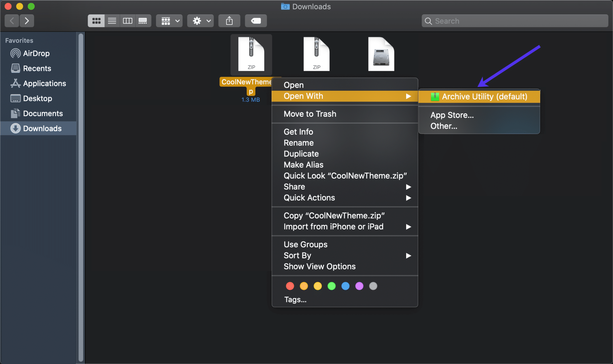Screen dimensions: 613x364
Task: Select Open from context menu
Action: [293, 84]
